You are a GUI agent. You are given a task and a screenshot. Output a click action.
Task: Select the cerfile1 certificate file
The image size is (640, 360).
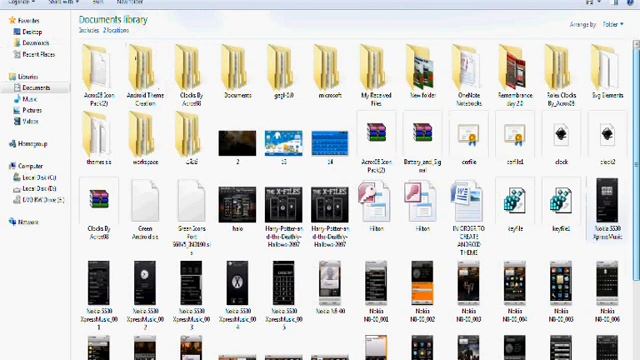pos(515,139)
